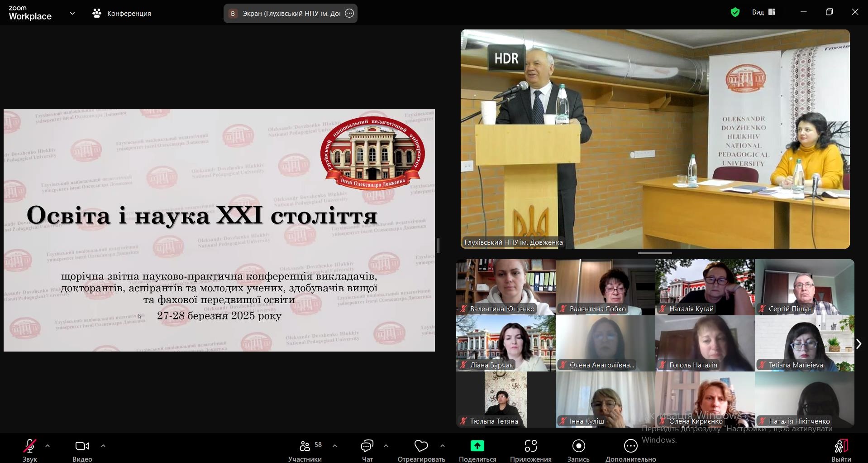868x463 pixels.
Task: Expand the arrow beside Участники
Action: pyautogui.click(x=335, y=446)
